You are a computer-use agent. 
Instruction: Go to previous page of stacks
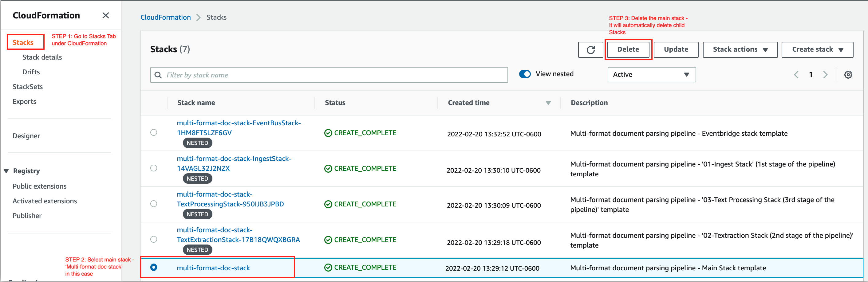796,75
